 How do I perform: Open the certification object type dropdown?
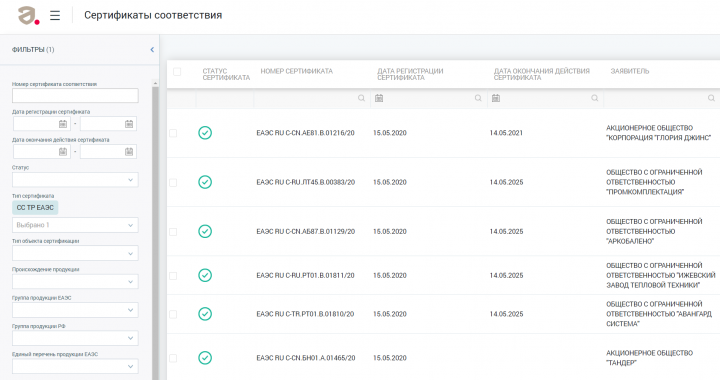[x=75, y=253]
